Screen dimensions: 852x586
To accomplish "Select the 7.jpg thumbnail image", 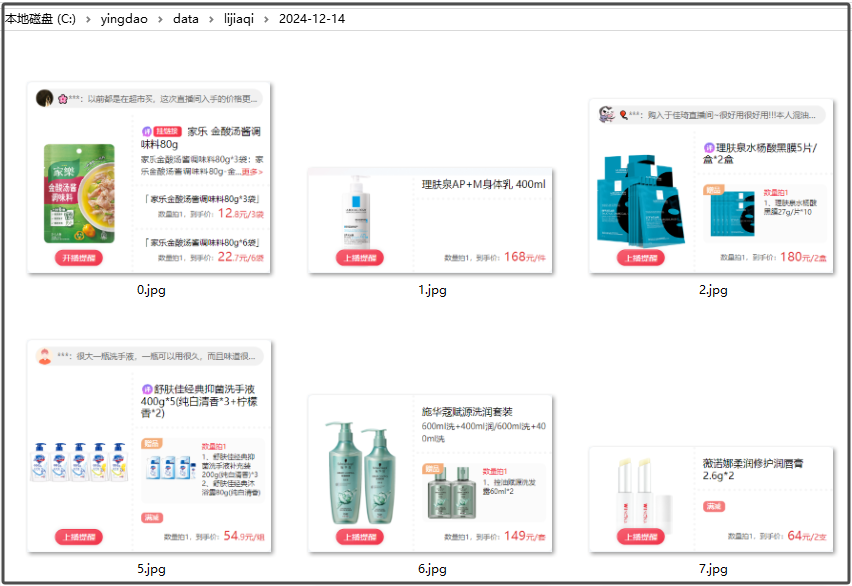I will (x=711, y=500).
